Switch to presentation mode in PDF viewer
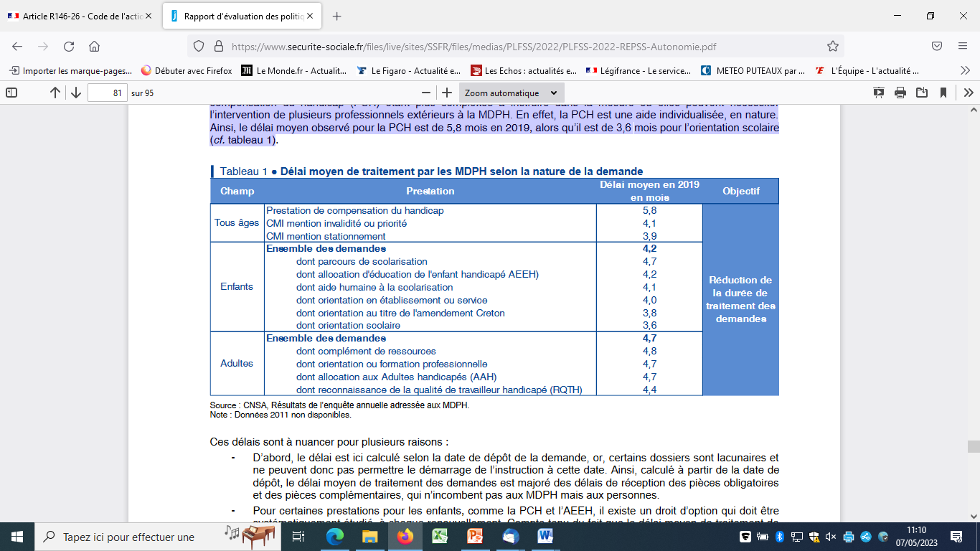This screenshot has width=980, height=551. 879,93
